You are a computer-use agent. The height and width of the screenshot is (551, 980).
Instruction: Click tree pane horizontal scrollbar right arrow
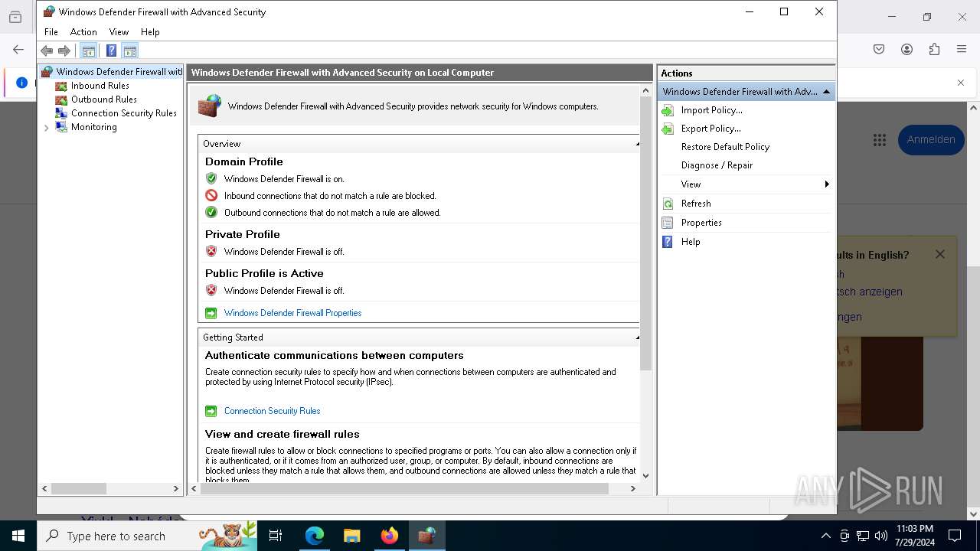pyautogui.click(x=175, y=488)
